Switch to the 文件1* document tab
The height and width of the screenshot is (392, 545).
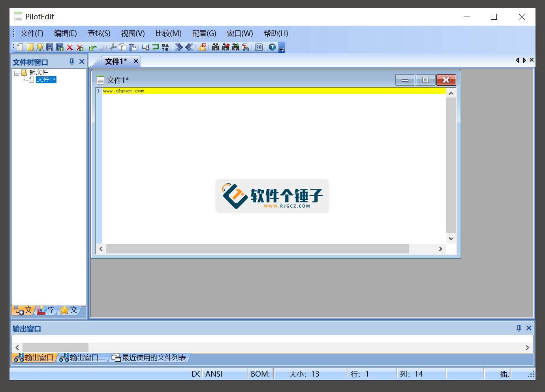(x=116, y=61)
